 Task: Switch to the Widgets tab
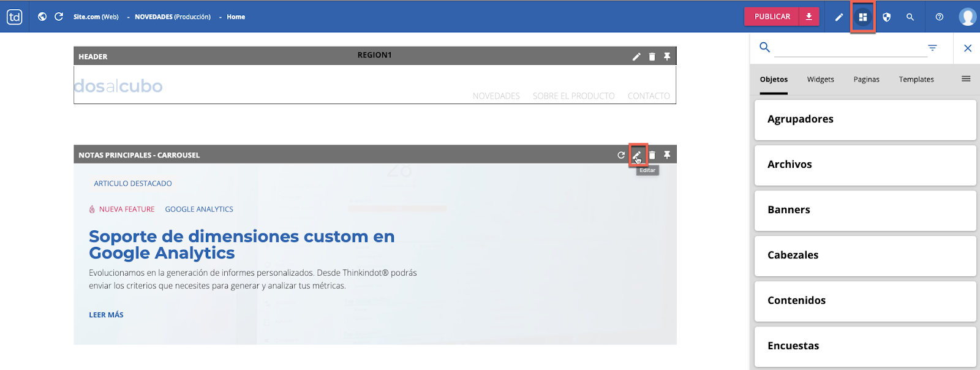coord(820,80)
